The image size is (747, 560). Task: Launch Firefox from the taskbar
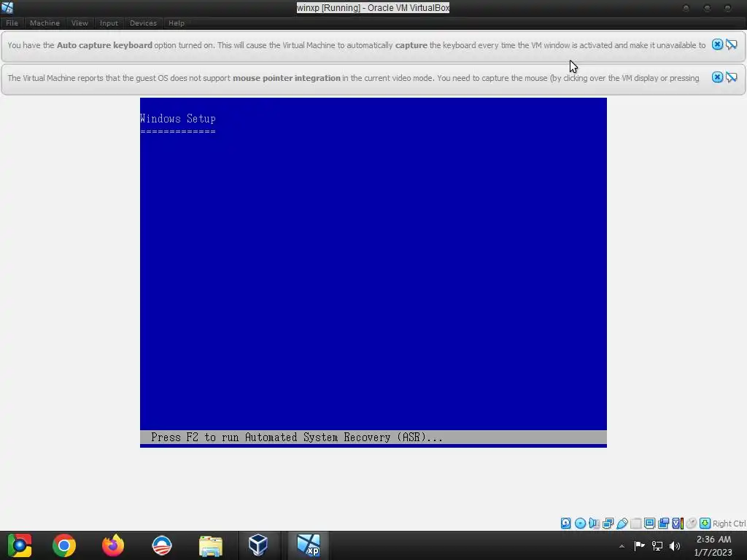pos(113,545)
